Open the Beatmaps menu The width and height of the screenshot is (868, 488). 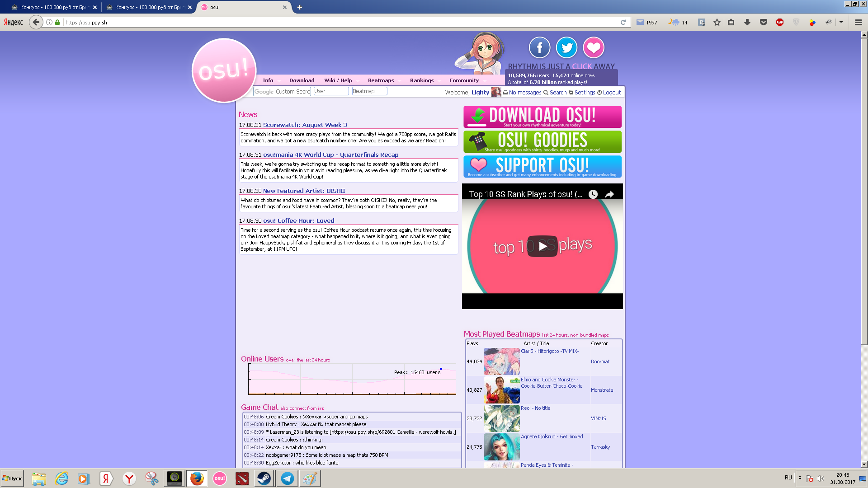(x=381, y=80)
